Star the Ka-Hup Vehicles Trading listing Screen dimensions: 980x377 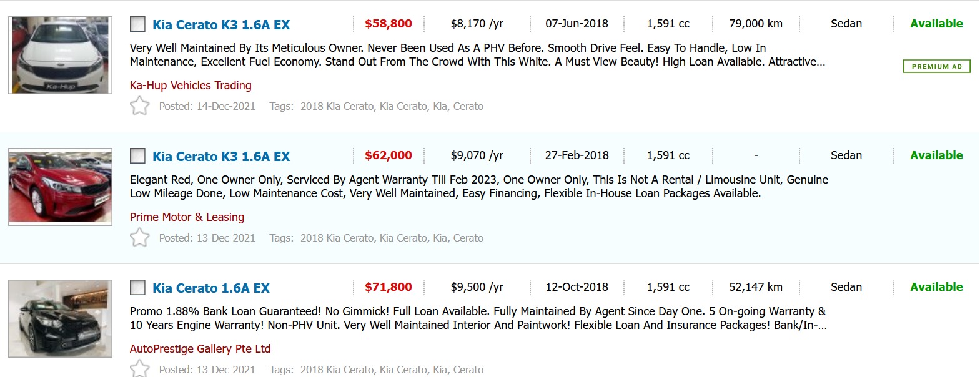click(139, 106)
